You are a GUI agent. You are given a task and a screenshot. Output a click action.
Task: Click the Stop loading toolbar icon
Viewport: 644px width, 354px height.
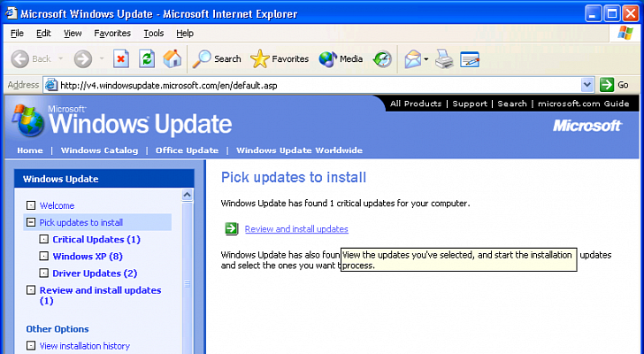[x=121, y=58]
